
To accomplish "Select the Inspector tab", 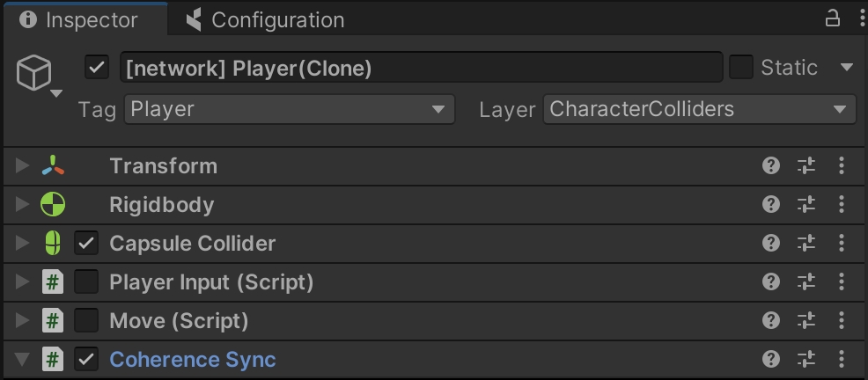I will click(79, 19).
